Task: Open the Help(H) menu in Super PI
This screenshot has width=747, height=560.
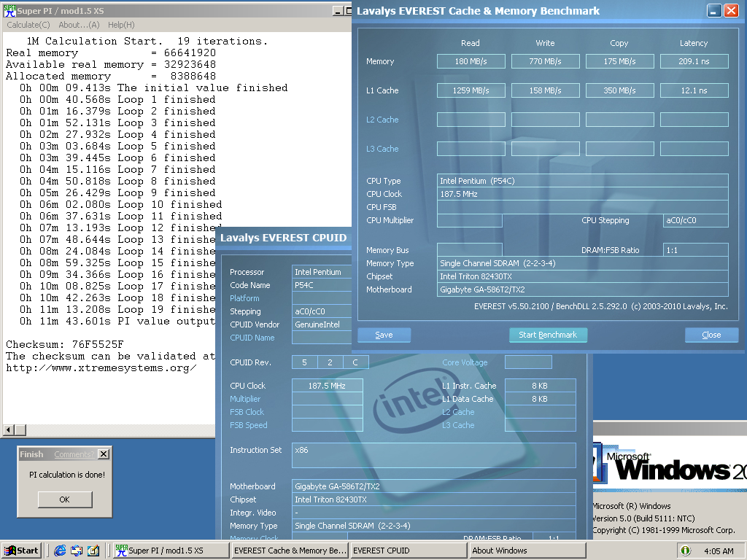Action: click(121, 25)
